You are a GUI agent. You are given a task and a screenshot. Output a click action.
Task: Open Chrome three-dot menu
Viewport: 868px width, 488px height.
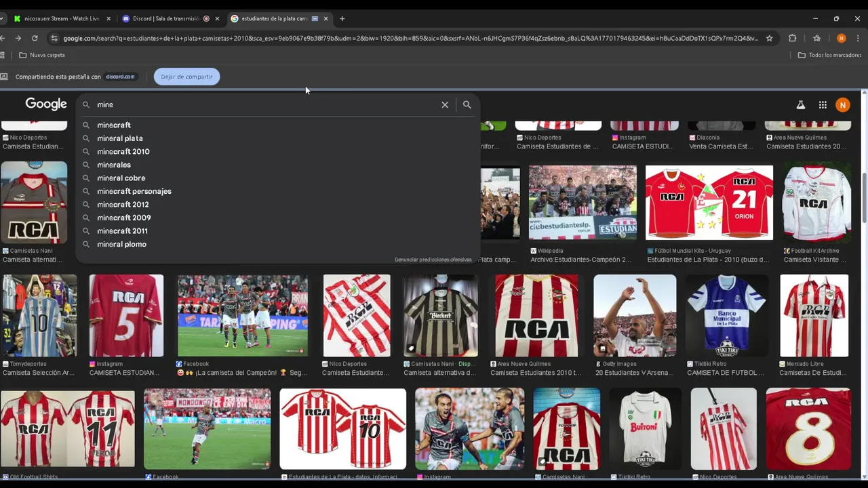pos(858,38)
